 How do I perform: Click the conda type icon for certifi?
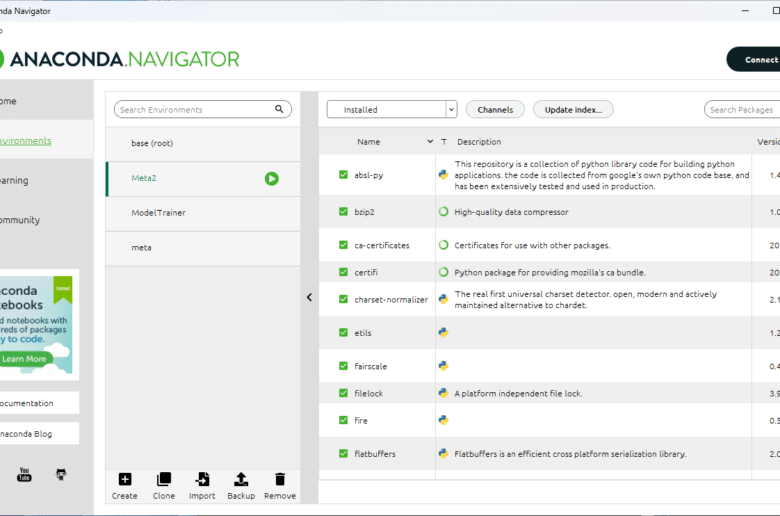[x=443, y=272]
